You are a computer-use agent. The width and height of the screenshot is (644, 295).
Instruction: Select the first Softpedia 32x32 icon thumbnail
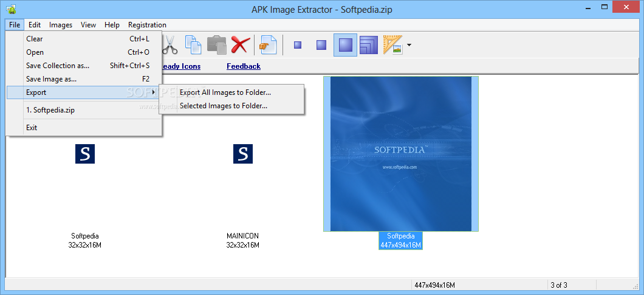point(85,154)
